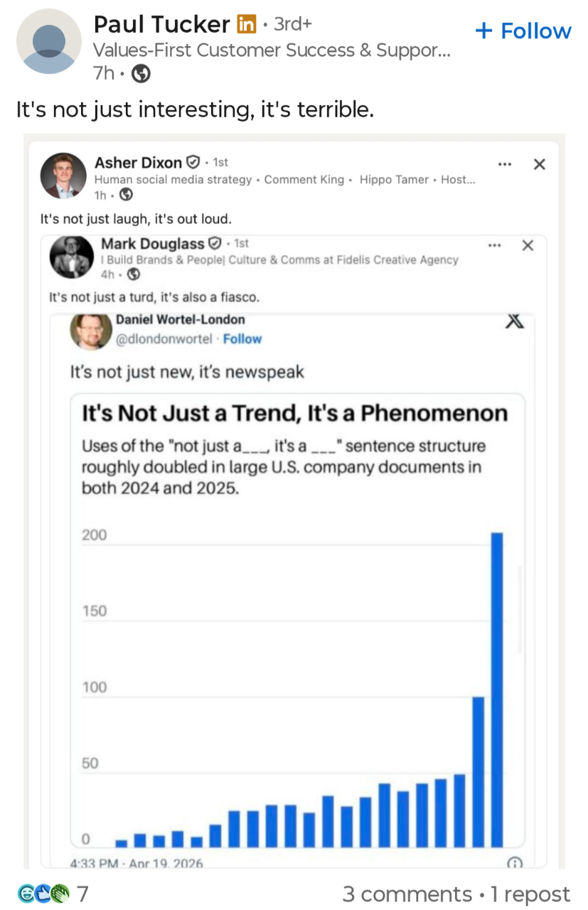The height and width of the screenshot is (910, 588).
Task: Open the three-dot menu on Asher Dixon's post
Action: point(505,164)
